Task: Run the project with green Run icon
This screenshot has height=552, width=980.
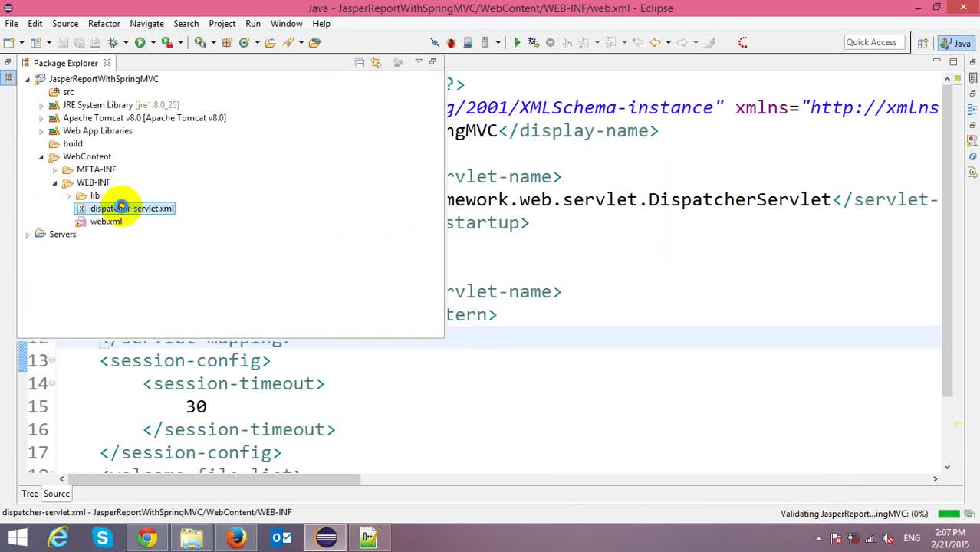Action: tap(140, 43)
